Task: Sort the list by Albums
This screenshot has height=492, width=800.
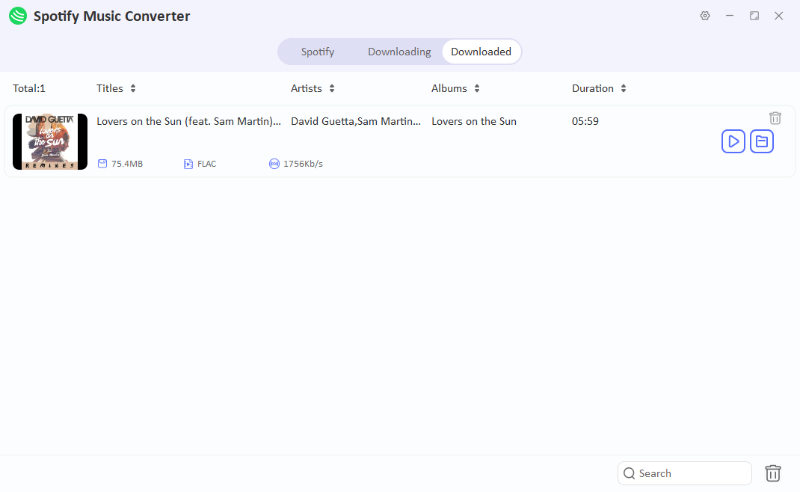Action: [477, 88]
